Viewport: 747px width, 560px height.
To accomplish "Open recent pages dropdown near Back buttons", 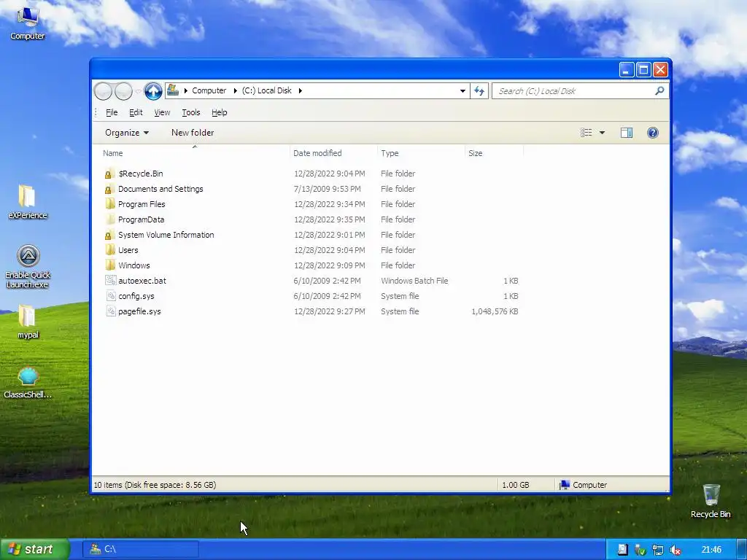I will pos(138,91).
